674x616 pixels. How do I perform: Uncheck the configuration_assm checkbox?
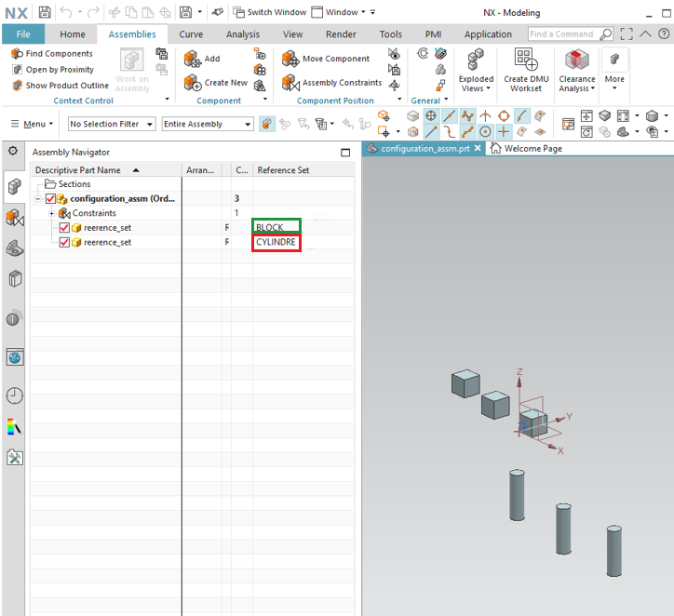(x=51, y=198)
